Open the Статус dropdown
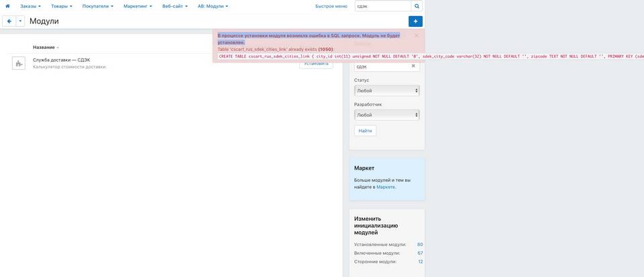Image resolution: width=644 pixels, height=277 pixels. [x=386, y=91]
